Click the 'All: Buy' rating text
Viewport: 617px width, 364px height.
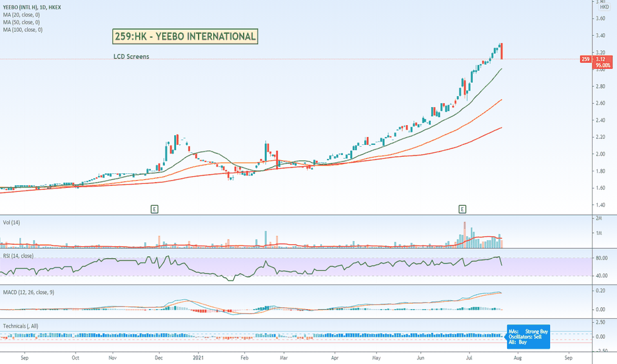[518, 342]
